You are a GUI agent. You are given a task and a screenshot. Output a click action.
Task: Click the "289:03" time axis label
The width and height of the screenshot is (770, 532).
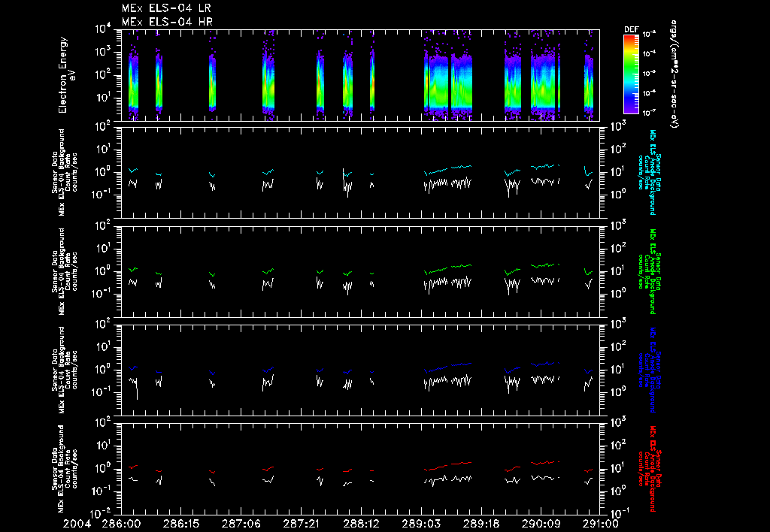coord(420,524)
